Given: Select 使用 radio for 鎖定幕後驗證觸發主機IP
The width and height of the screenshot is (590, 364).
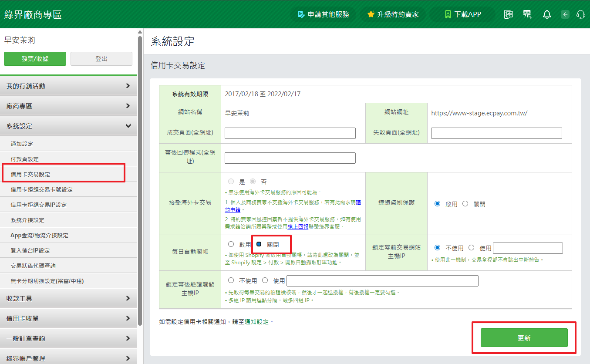Looking at the screenshot, I should click(x=265, y=280).
